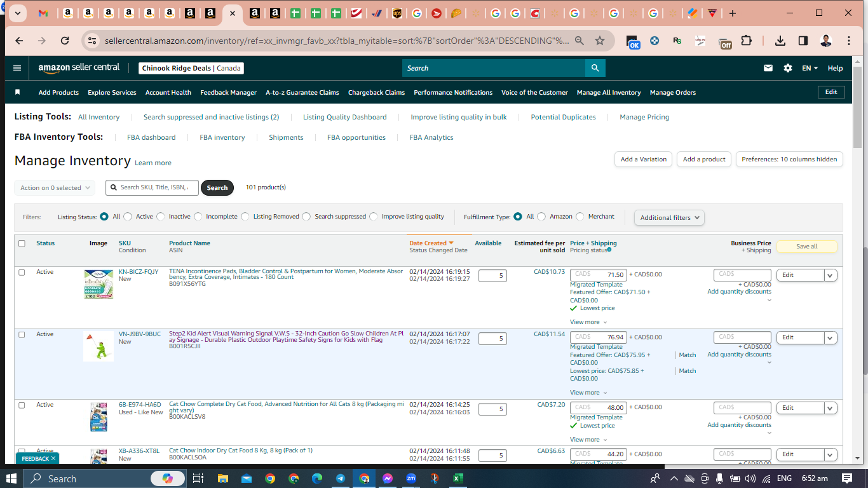Viewport: 868px width, 488px height.
Task: Choose the Incomplete listing status radio
Action: [x=198, y=217]
